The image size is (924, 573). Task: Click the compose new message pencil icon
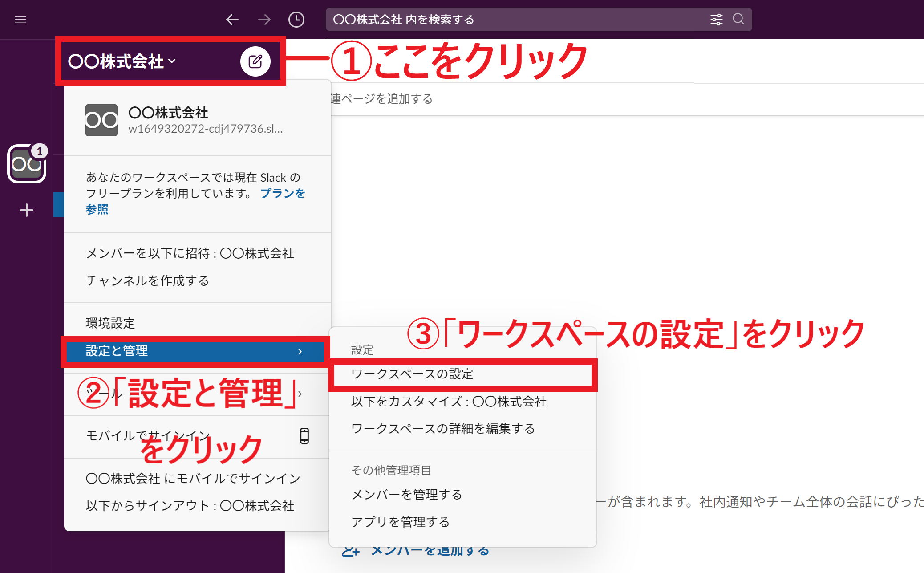[255, 61]
